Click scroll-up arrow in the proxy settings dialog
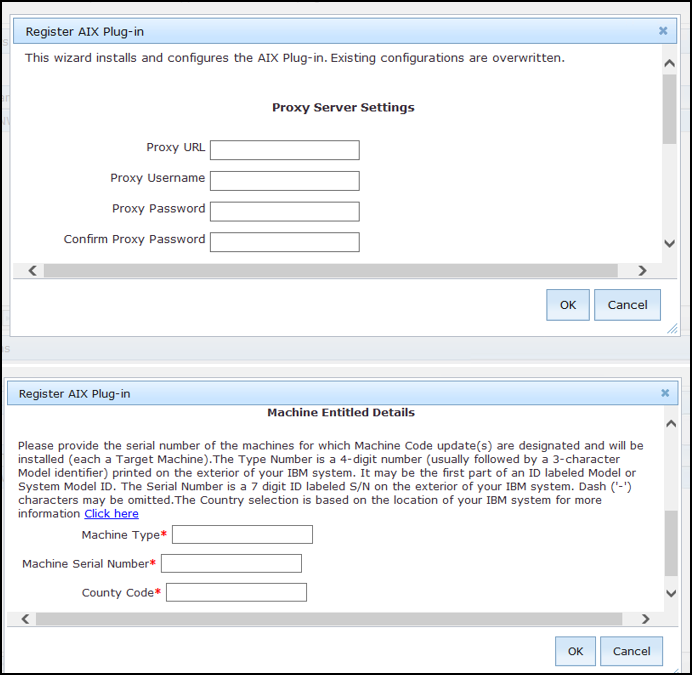692x675 pixels. 669,64
